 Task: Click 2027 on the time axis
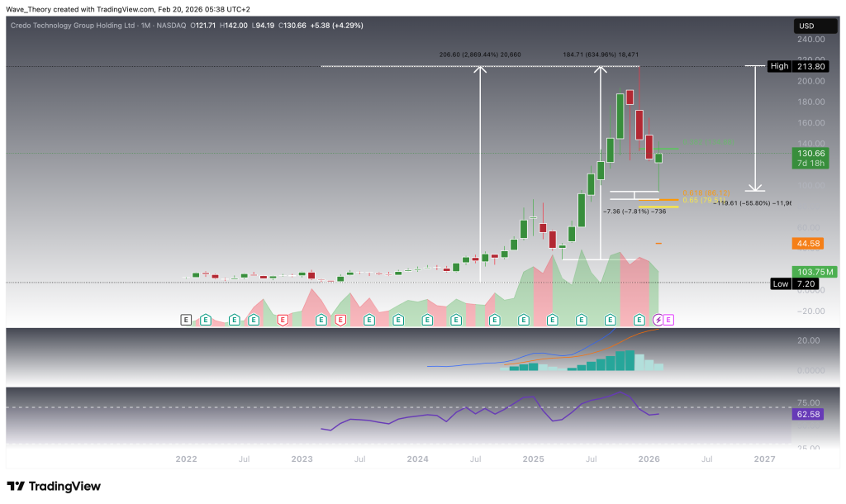pyautogui.click(x=764, y=458)
